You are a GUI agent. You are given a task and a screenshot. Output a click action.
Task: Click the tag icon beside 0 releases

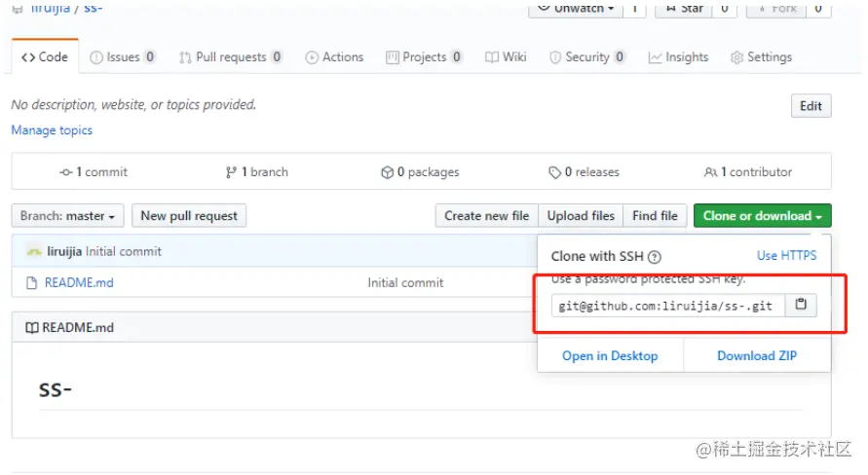point(554,172)
